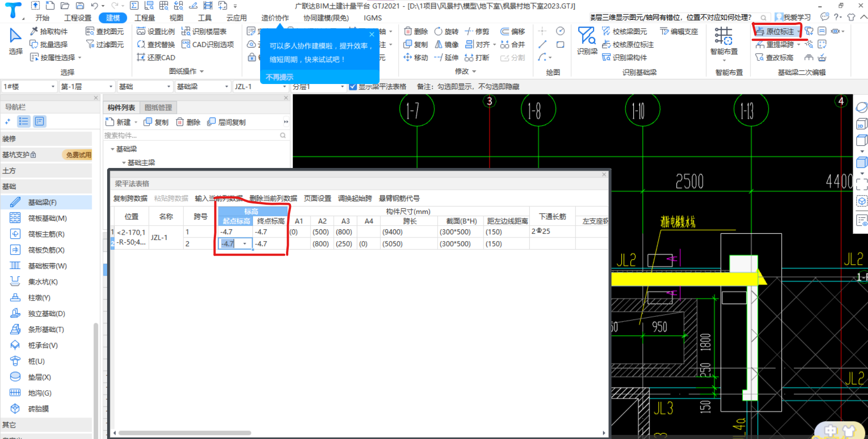This screenshot has height=439, width=868.
Task: Click 原位标注 tool
Action: tap(775, 31)
